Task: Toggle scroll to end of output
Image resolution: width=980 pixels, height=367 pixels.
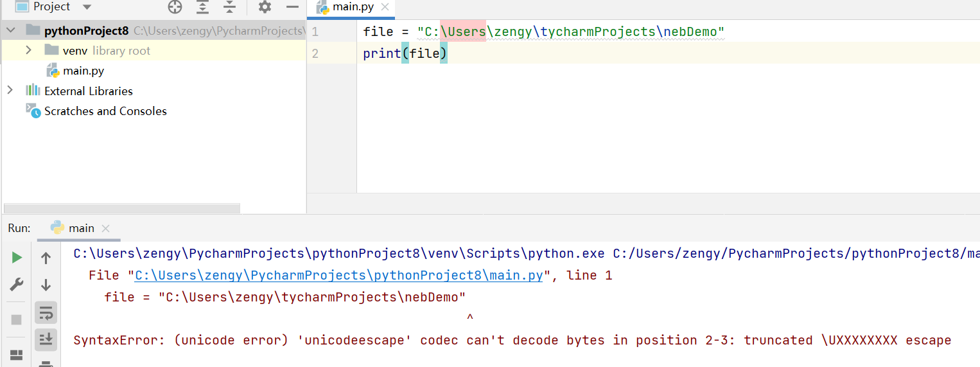Action: pyautogui.click(x=46, y=339)
